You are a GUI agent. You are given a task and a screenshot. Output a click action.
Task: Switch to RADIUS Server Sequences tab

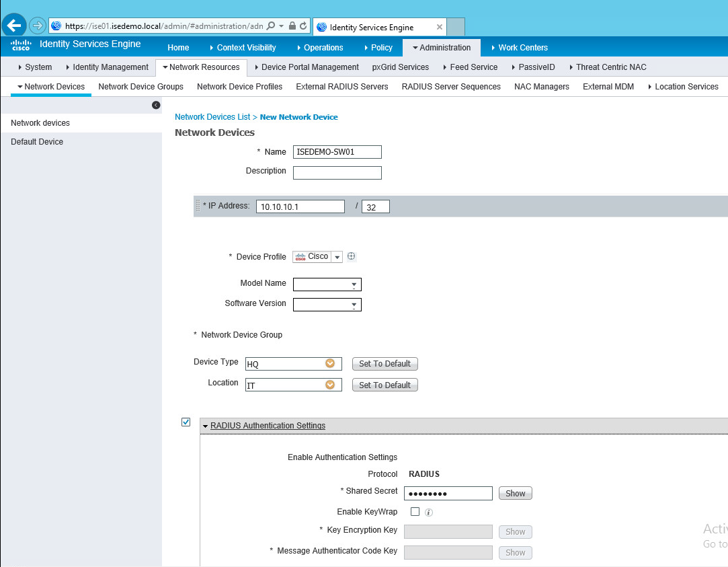pos(451,86)
